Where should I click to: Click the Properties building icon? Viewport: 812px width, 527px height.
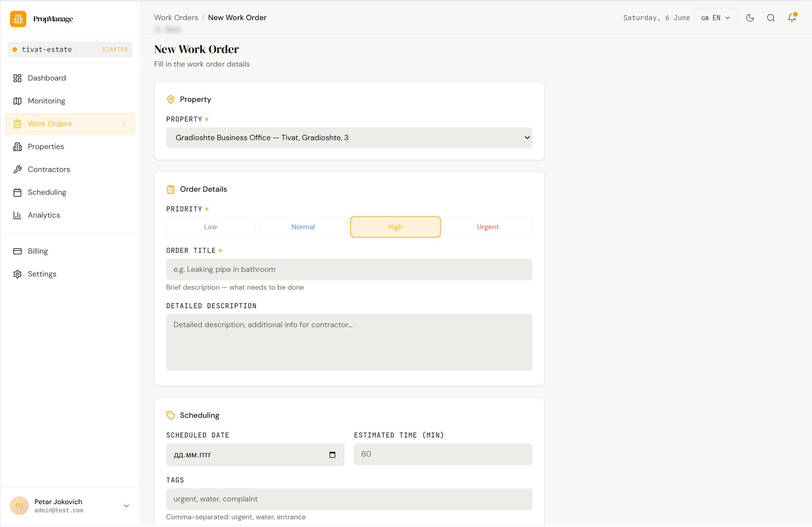pyautogui.click(x=17, y=147)
